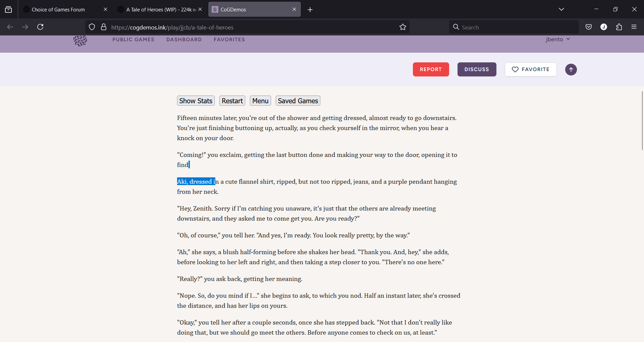Click the Restart game button
644x342 pixels.
click(x=232, y=101)
